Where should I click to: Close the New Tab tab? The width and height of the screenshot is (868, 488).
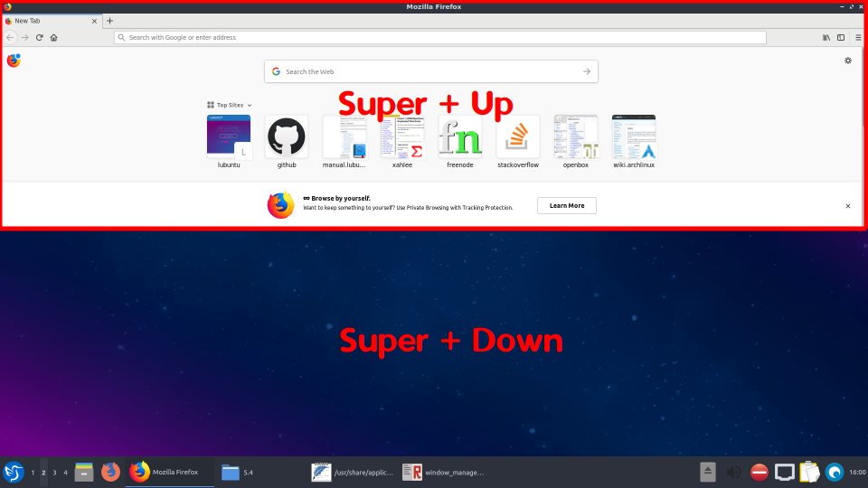point(94,21)
